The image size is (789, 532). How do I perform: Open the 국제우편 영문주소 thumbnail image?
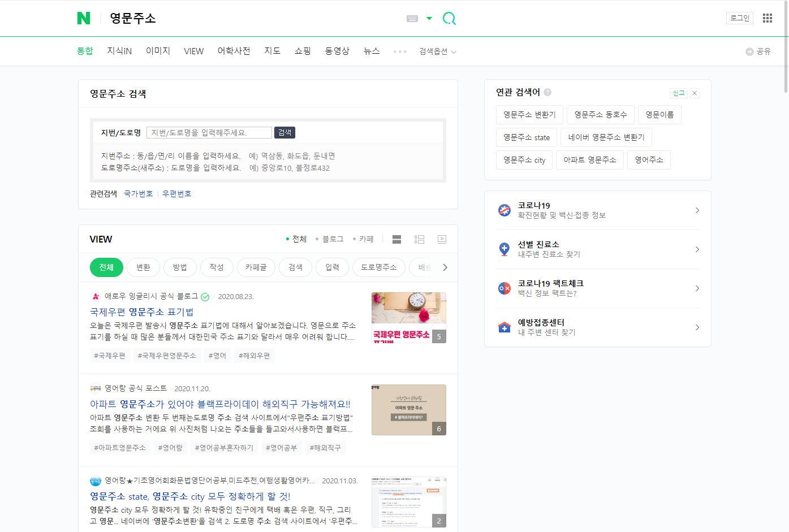(x=409, y=318)
